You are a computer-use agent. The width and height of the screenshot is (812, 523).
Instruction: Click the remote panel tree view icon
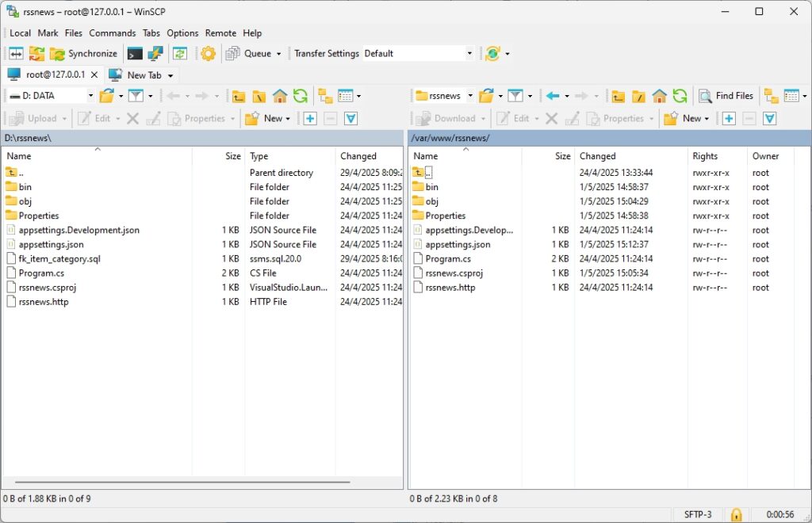coord(772,96)
